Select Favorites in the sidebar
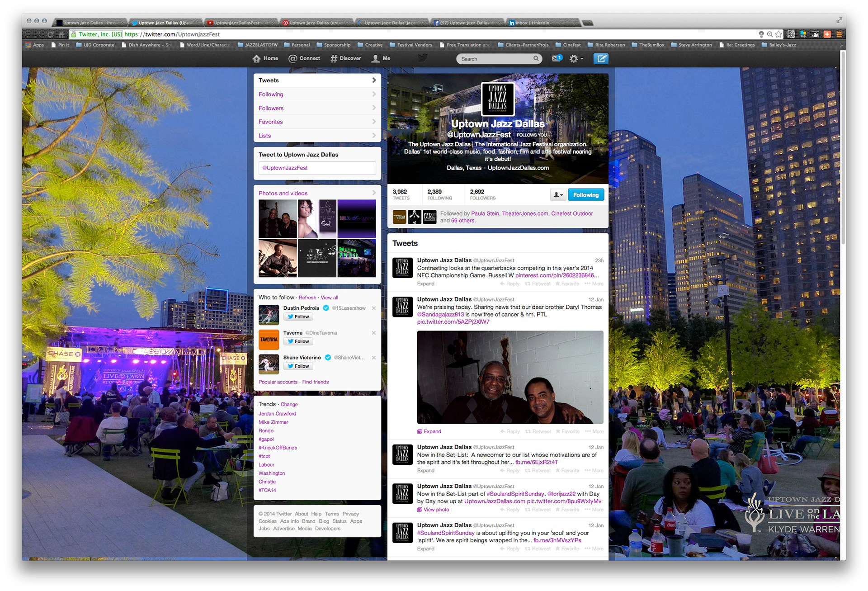The height and width of the screenshot is (591, 868). (317, 122)
